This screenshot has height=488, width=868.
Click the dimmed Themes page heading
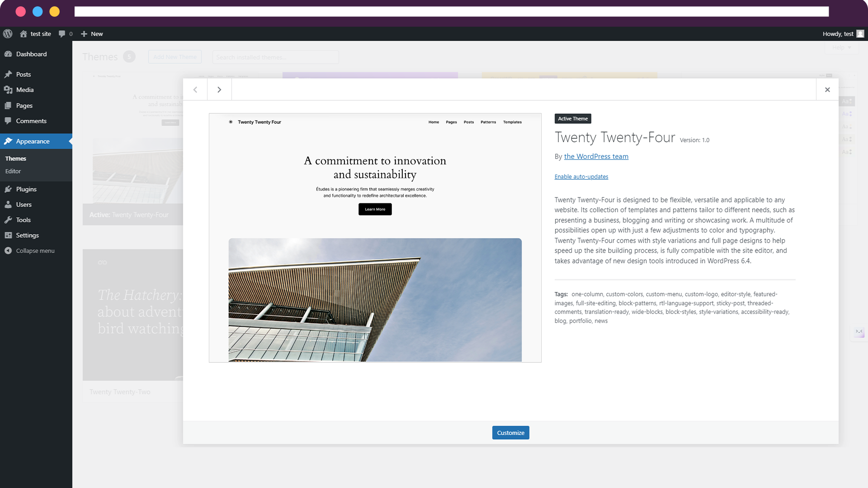[100, 57]
